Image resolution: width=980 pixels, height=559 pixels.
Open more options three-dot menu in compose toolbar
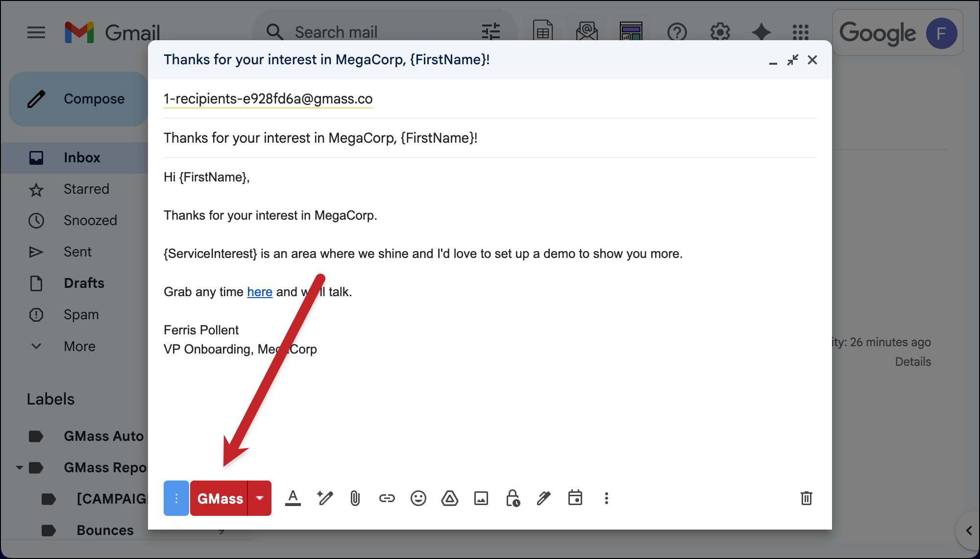coord(606,498)
